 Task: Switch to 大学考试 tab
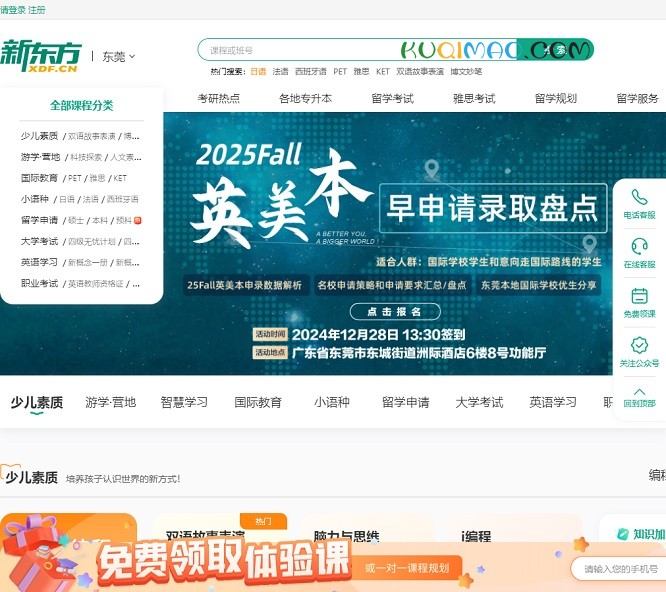[x=479, y=402]
